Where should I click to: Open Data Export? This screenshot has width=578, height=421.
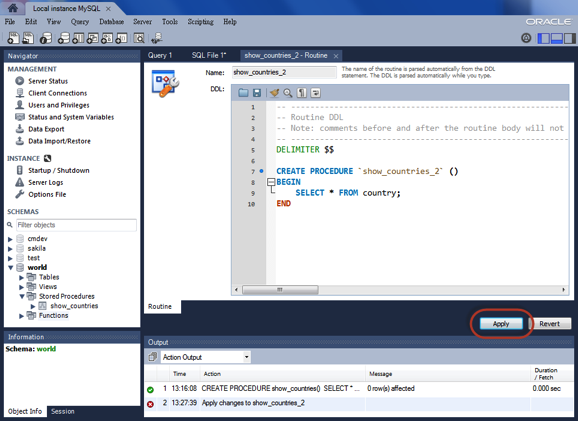coord(39,129)
